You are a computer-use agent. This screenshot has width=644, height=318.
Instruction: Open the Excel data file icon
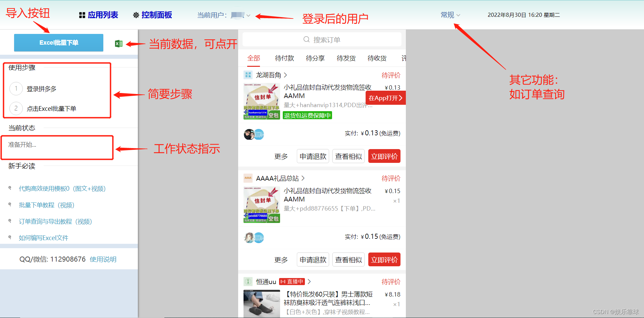[119, 44]
